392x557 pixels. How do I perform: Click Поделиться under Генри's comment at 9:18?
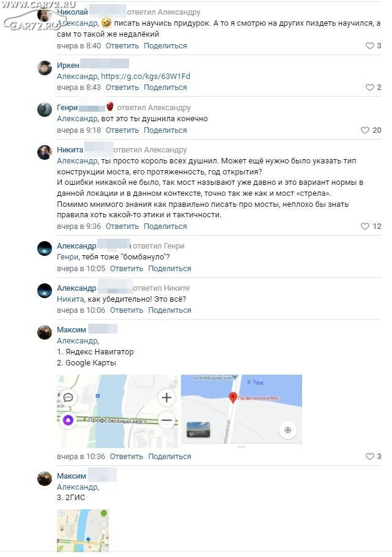pos(165,130)
